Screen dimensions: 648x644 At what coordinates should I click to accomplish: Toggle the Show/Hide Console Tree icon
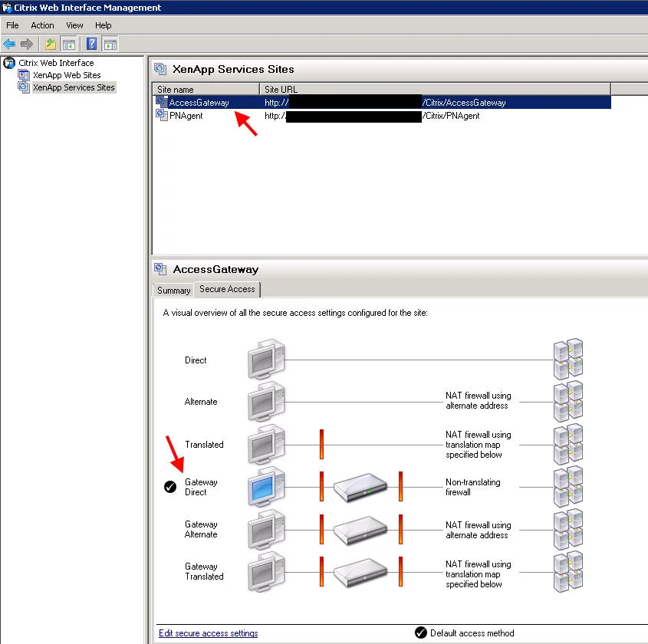coord(68,44)
